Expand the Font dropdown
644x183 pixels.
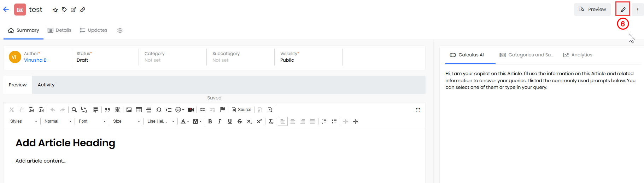[x=92, y=122]
